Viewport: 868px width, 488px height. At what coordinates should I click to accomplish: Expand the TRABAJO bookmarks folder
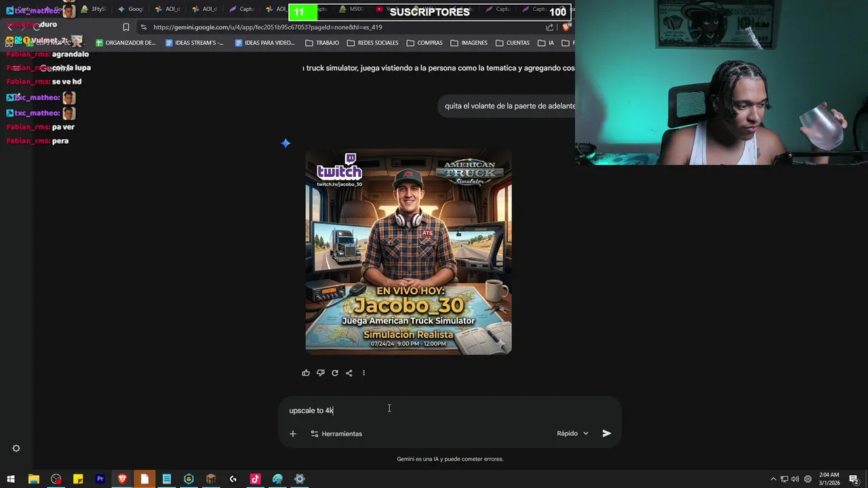click(322, 43)
